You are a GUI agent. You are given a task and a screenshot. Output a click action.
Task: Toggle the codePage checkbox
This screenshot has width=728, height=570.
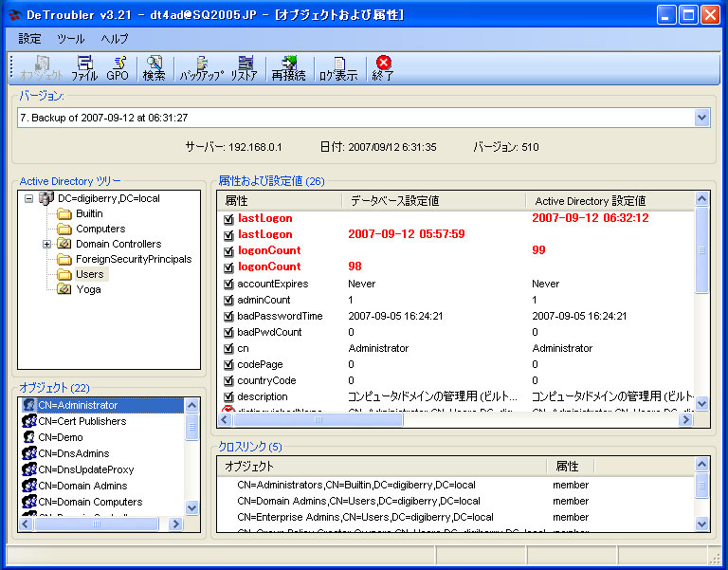(x=228, y=365)
